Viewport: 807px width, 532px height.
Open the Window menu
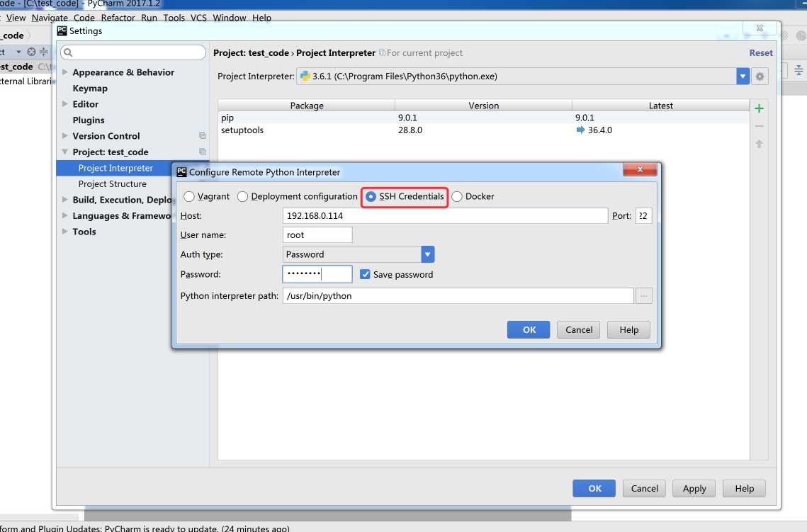230,18
